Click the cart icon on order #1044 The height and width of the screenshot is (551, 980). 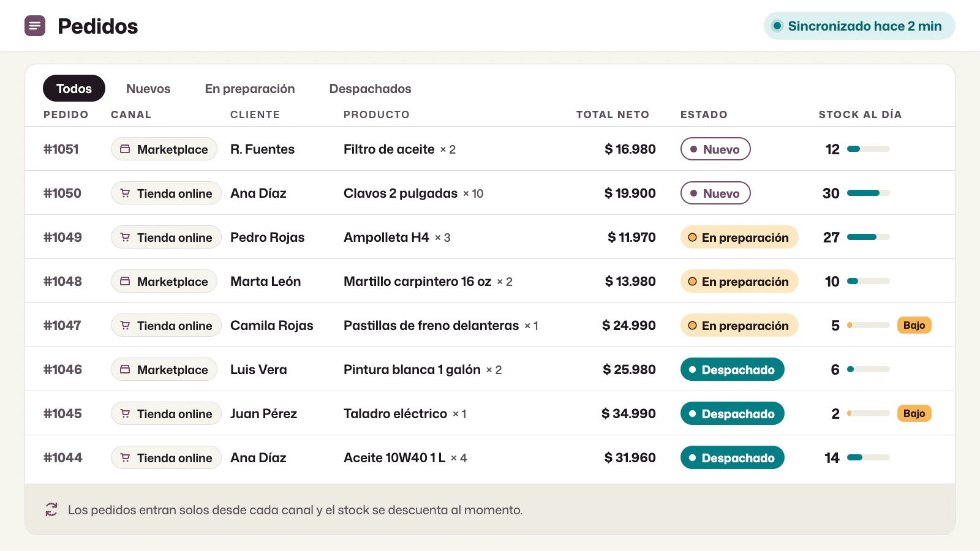coord(125,457)
